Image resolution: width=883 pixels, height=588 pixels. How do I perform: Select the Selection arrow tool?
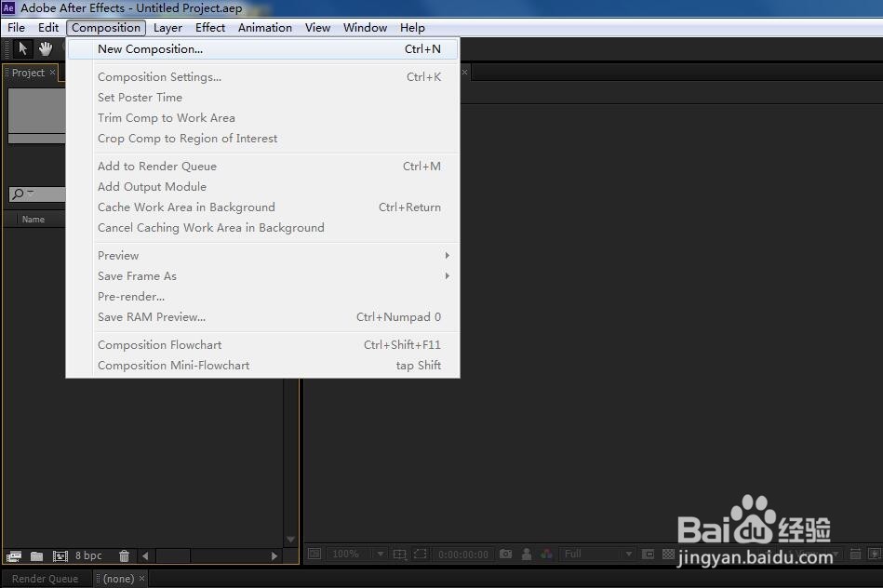coord(22,48)
